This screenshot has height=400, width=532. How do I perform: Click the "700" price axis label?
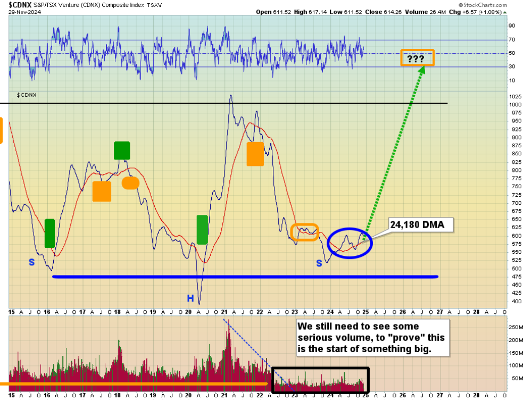[517, 203]
